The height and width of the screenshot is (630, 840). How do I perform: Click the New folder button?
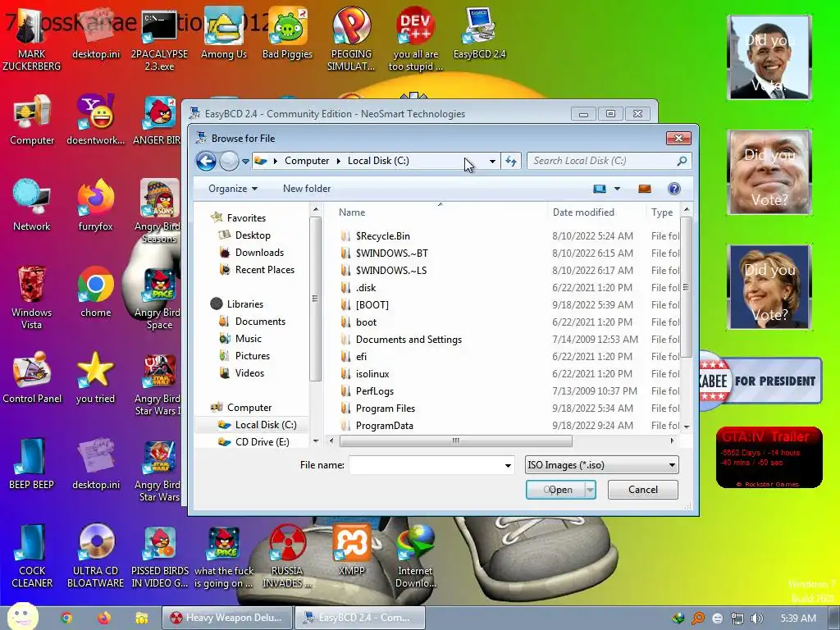click(307, 189)
